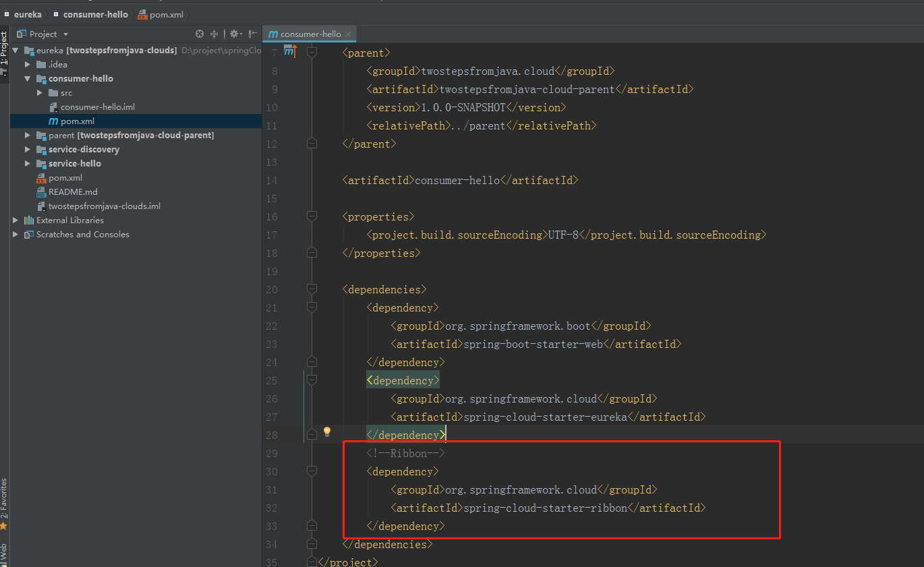Close the consumer-hello editor tab
This screenshot has width=924, height=567.
(349, 34)
